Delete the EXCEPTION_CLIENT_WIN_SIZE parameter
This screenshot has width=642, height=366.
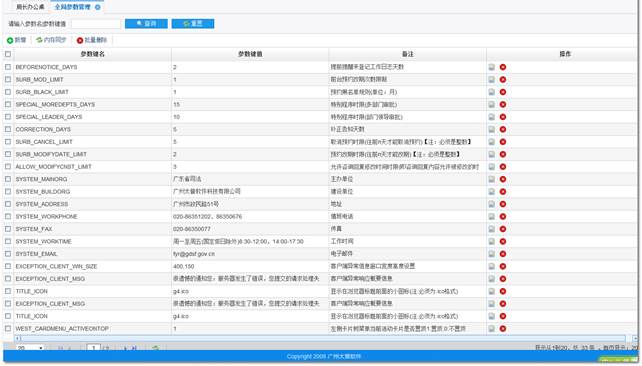[x=503, y=267]
